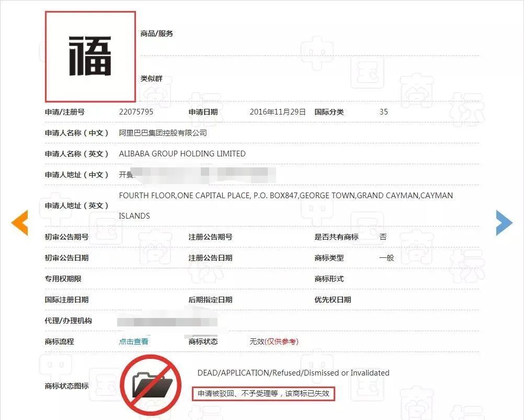Open 点击查看 trademark process link
Viewport: 524px width, 420px height.
click(134, 342)
